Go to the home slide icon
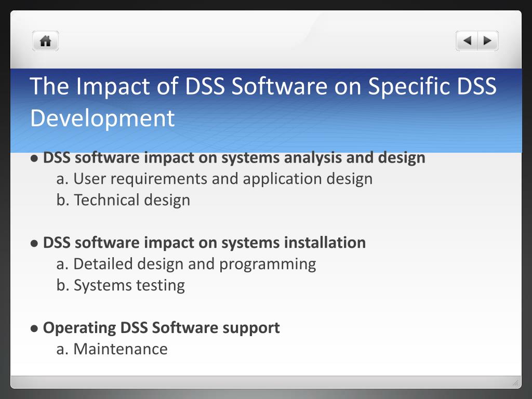532x399 pixels. pos(46,41)
